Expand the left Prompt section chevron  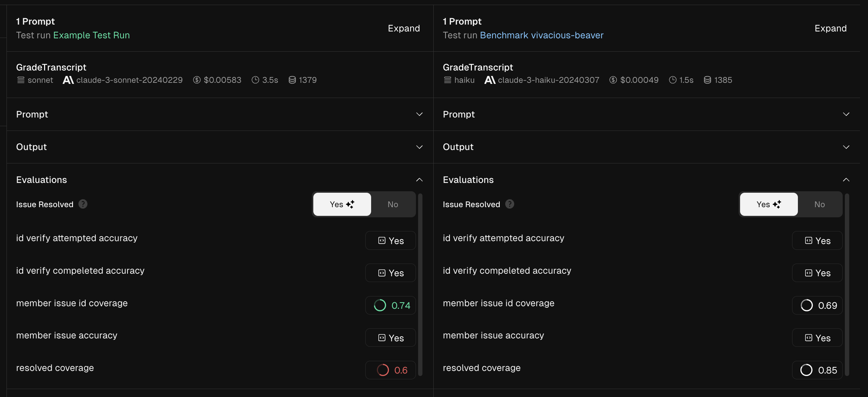419,114
